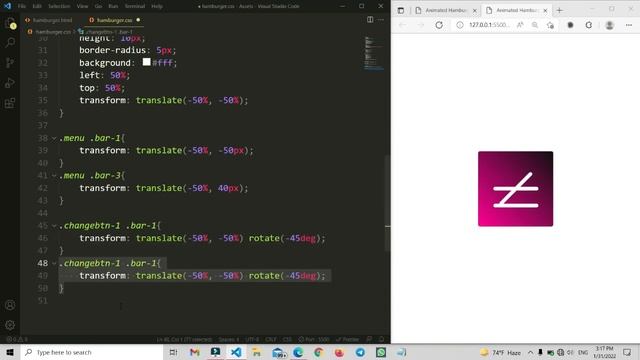Viewport: 640px width, 360px height.
Task: Click the Type here to search box
Action: pyautogui.click(x=92, y=352)
